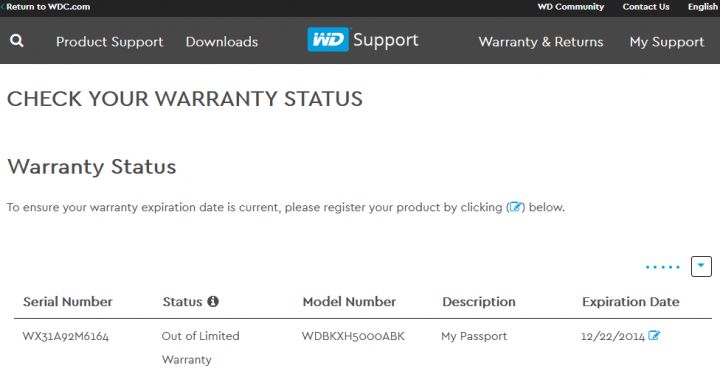This screenshot has height=368, width=720.
Task: Sort by Serial Number column header
Action: 68,302
